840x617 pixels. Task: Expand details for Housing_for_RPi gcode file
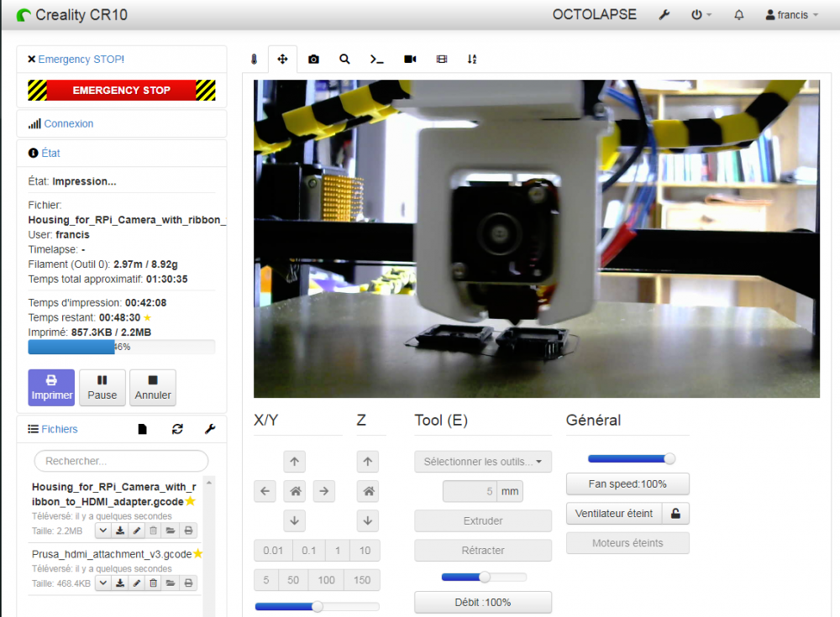point(103,531)
